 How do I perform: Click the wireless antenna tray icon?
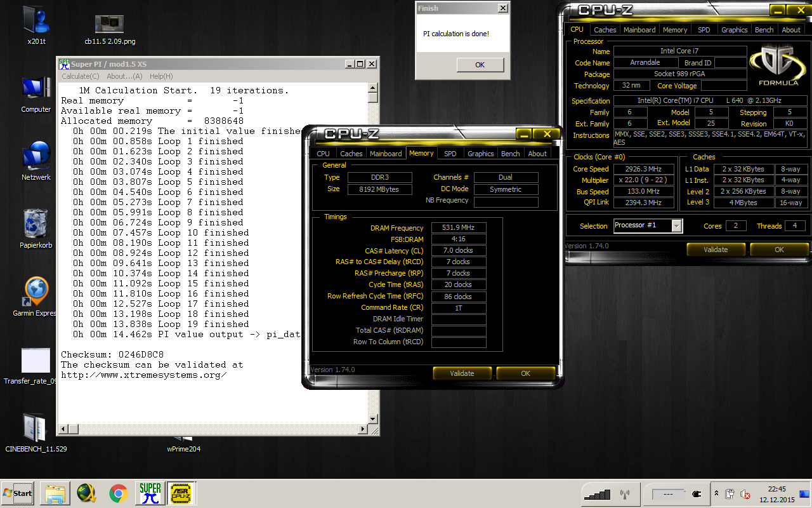pyautogui.click(x=624, y=493)
